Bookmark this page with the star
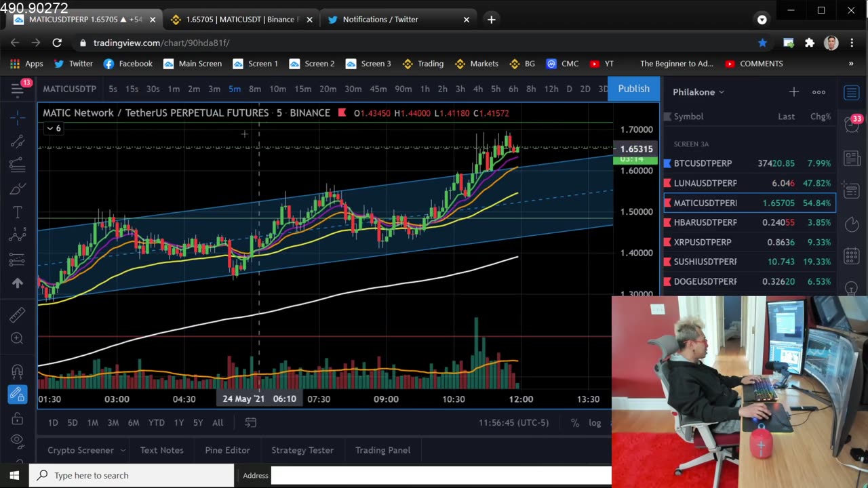This screenshot has height=488, width=868. pyautogui.click(x=763, y=43)
